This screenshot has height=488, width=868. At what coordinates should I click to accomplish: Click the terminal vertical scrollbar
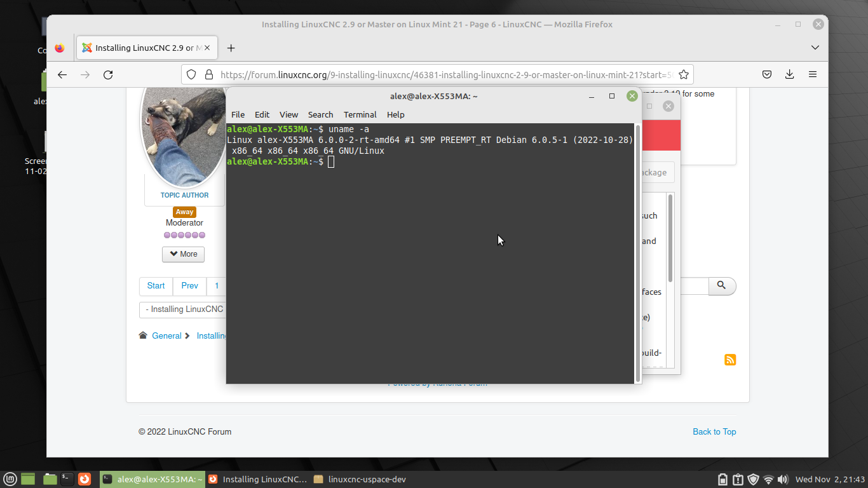(x=638, y=253)
